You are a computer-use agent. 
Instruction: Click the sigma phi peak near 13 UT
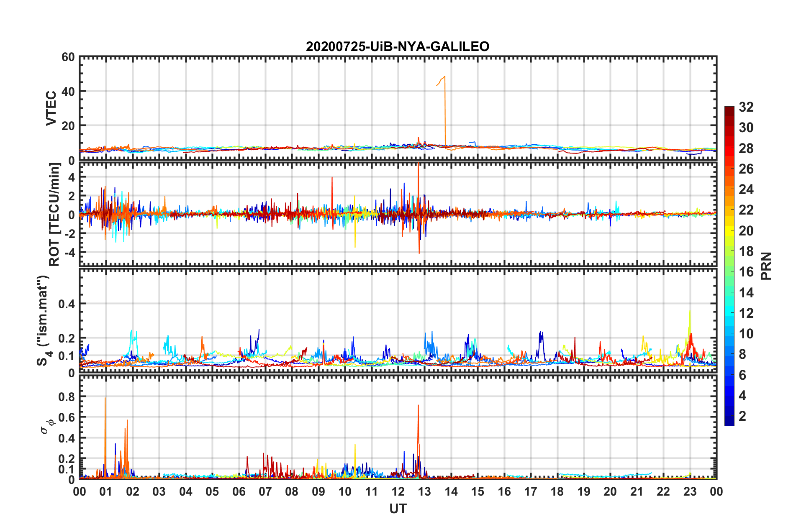[x=418, y=441]
